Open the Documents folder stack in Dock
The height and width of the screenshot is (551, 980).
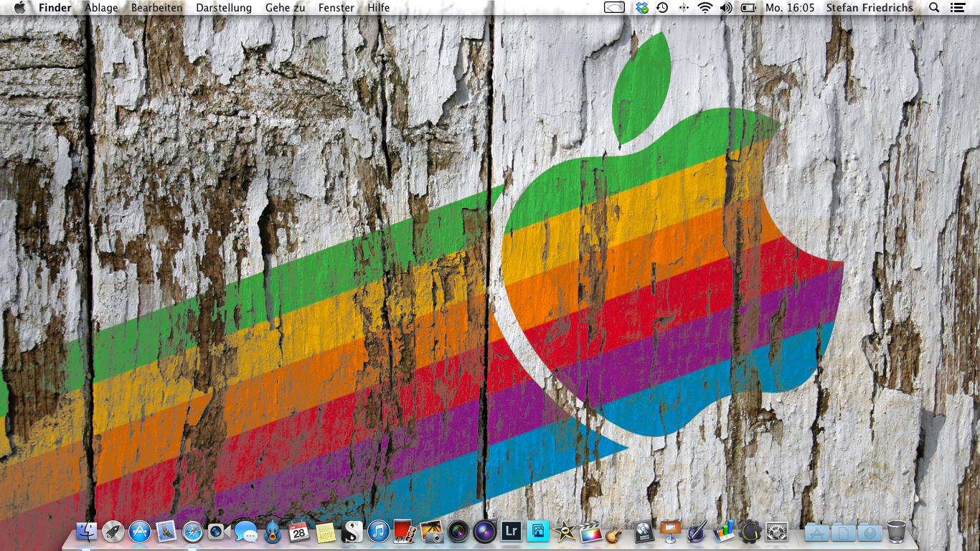(x=843, y=532)
